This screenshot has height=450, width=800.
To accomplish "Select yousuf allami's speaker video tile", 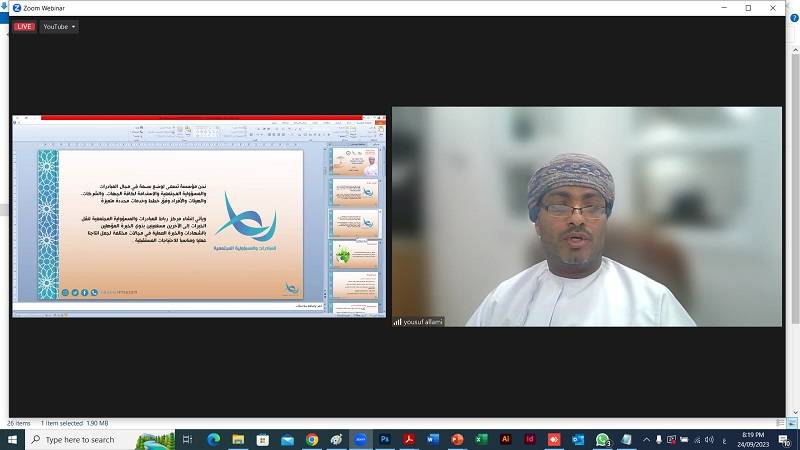I will point(586,216).
